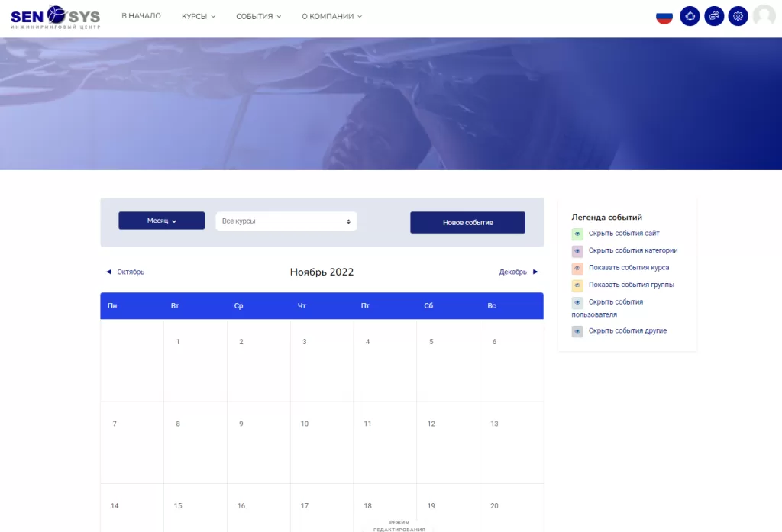Select day 9 in the calendar

241,424
